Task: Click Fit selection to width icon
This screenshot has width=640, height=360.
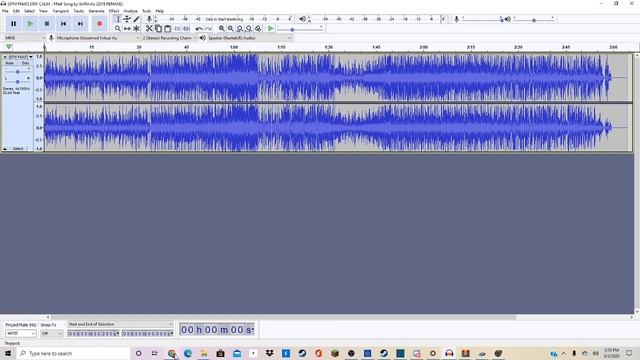Action: pos(240,29)
